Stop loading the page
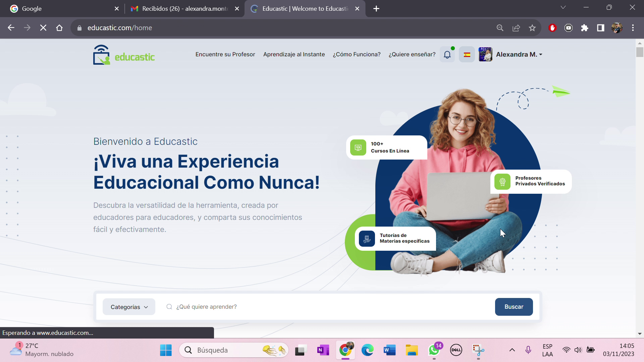Viewport: 644px width, 362px height. point(43,28)
